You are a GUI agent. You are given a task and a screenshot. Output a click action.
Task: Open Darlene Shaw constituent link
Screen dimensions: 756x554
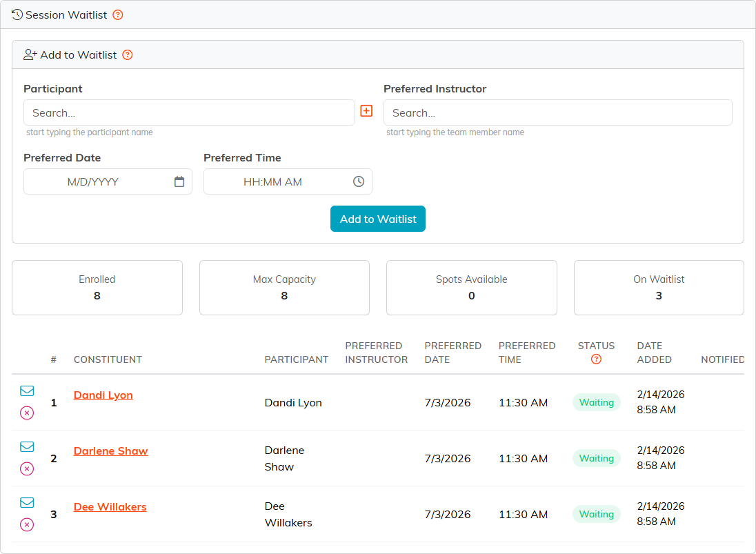pos(111,451)
